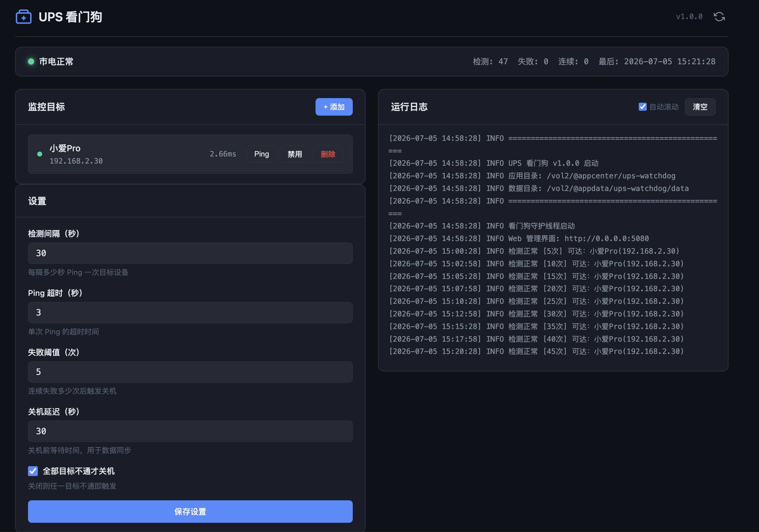
Task: Click the UPS watchdog logo icon
Action: (x=23, y=17)
